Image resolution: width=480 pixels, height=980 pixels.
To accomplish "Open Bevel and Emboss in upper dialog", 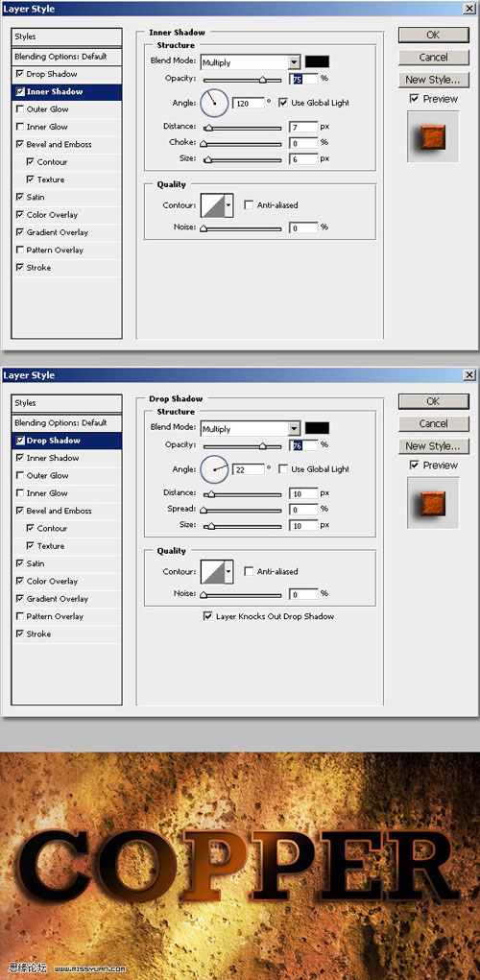I will click(x=59, y=144).
